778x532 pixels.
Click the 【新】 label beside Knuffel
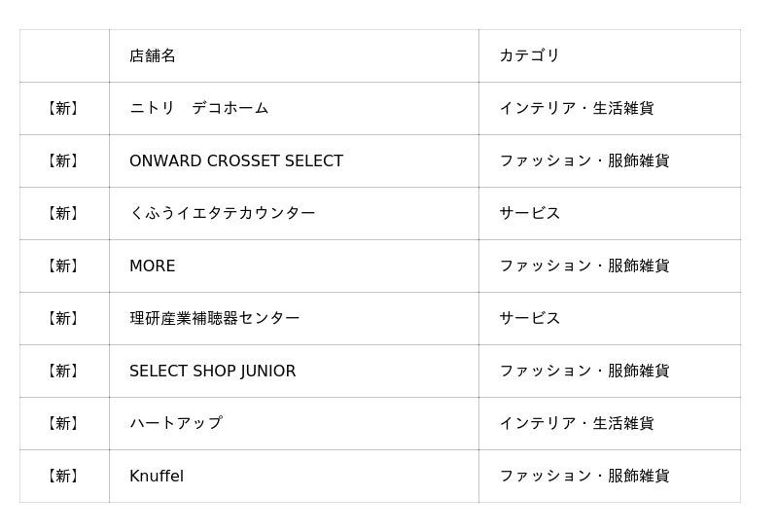64,476
